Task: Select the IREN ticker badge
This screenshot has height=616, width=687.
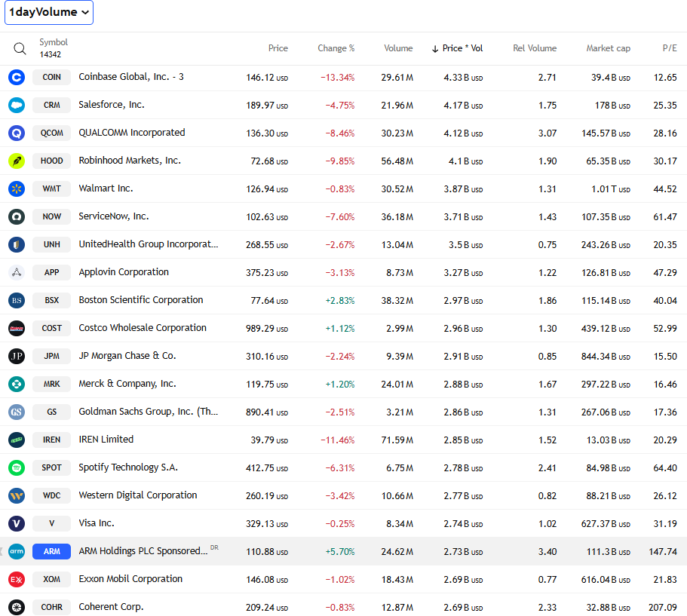Action: (x=52, y=440)
